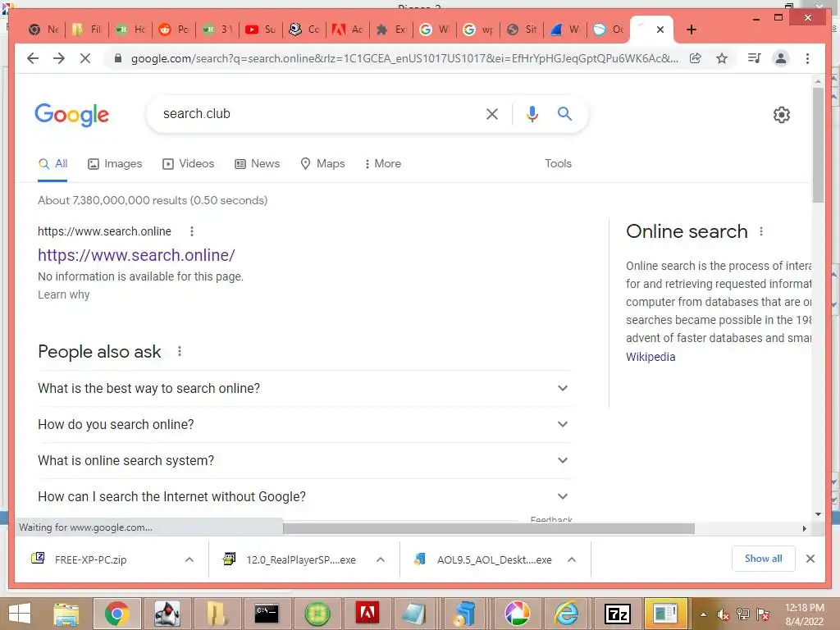This screenshot has height=630, width=840.
Task: Stop loading the current page
Action: click(x=85, y=58)
